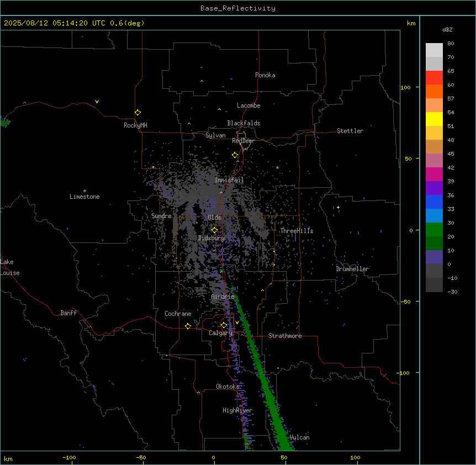The height and width of the screenshot is (465, 476).
Task: Select the royal blue swatch below 36 dBZ
Action: click(x=434, y=202)
